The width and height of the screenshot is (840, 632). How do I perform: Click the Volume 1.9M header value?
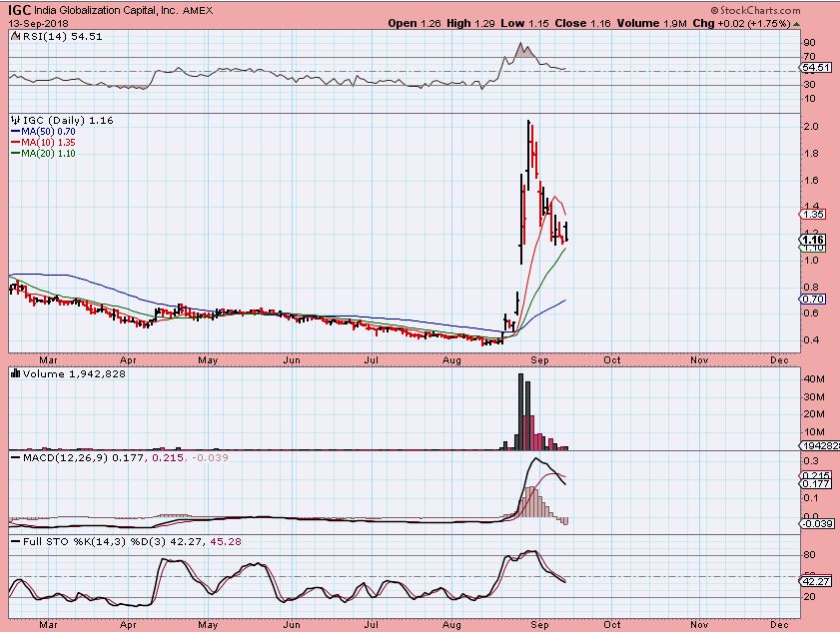point(651,24)
